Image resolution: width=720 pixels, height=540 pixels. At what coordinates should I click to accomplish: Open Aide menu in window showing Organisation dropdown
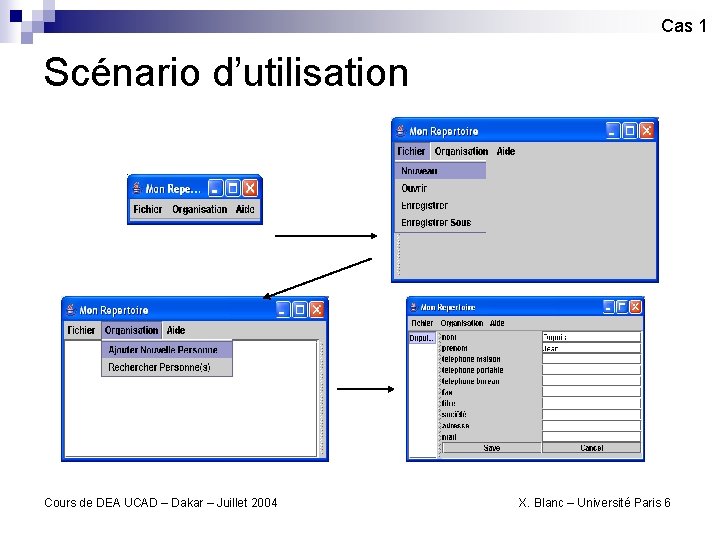[176, 330]
